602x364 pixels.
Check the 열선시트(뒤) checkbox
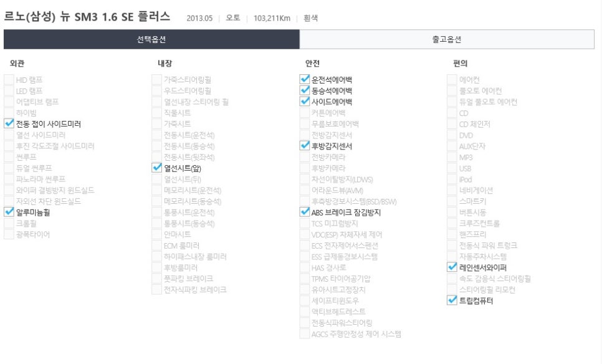156,179
